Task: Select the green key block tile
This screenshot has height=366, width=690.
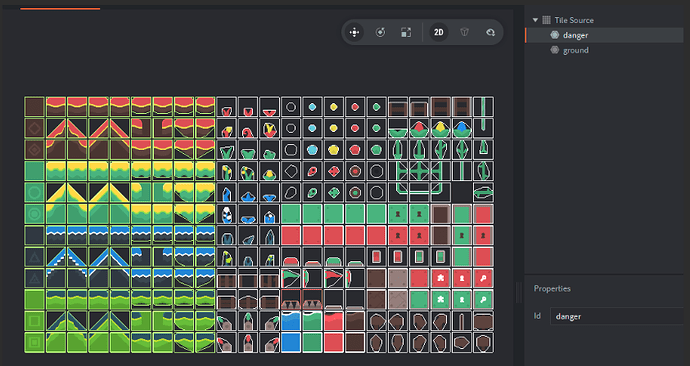Action: (x=483, y=300)
